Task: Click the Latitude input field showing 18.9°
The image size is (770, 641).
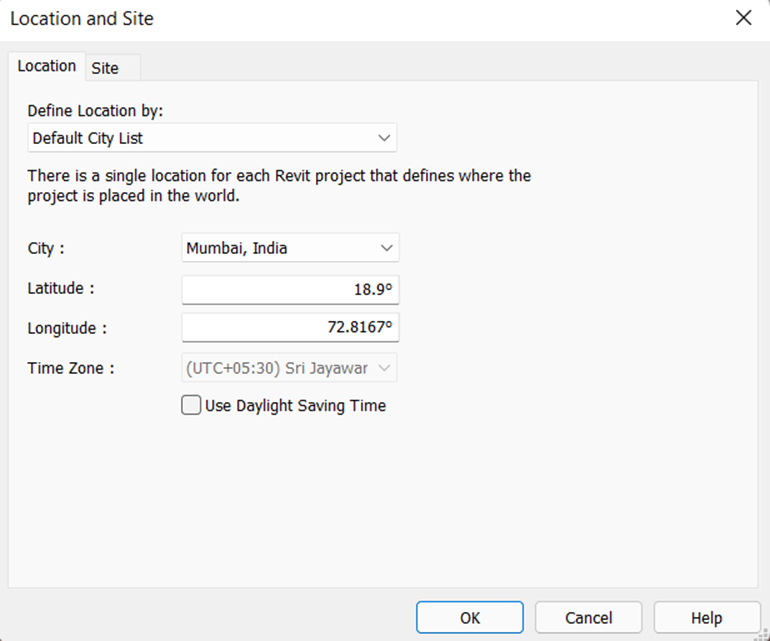Action: [x=290, y=289]
